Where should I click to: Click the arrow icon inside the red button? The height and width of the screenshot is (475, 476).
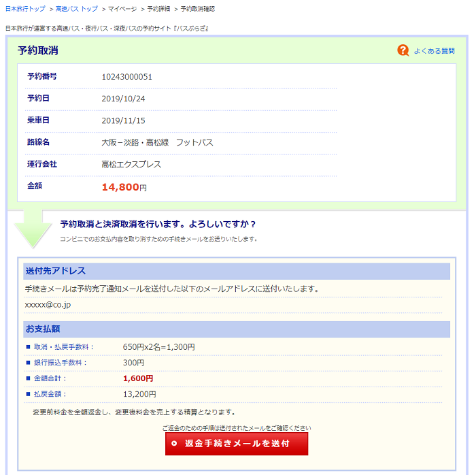tap(174, 444)
